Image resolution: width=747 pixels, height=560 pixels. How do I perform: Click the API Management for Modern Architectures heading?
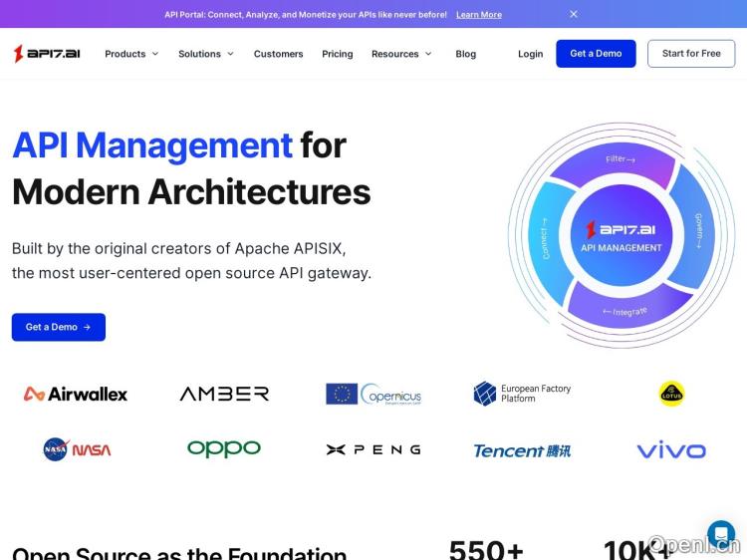pyautogui.click(x=191, y=168)
